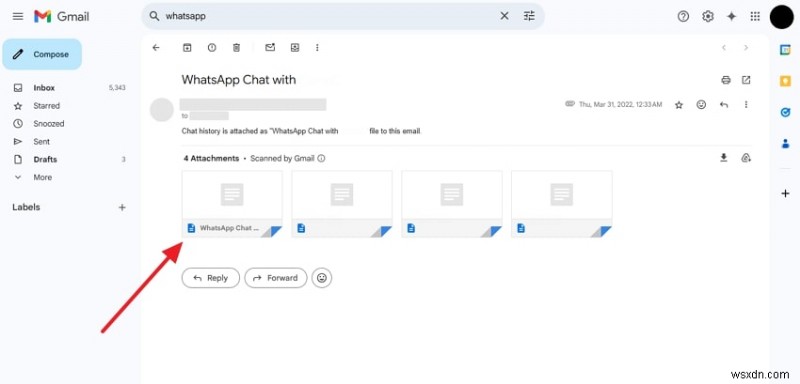
Task: Print all with the printer icon
Action: (x=726, y=80)
